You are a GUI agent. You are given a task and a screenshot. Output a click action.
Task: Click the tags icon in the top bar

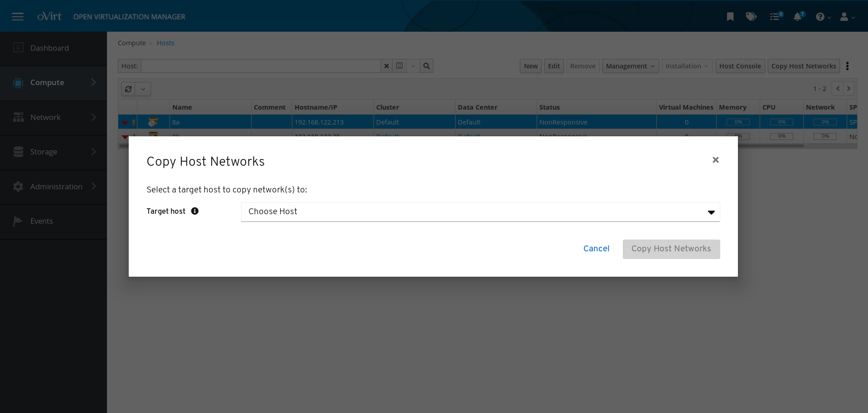[x=752, y=16]
